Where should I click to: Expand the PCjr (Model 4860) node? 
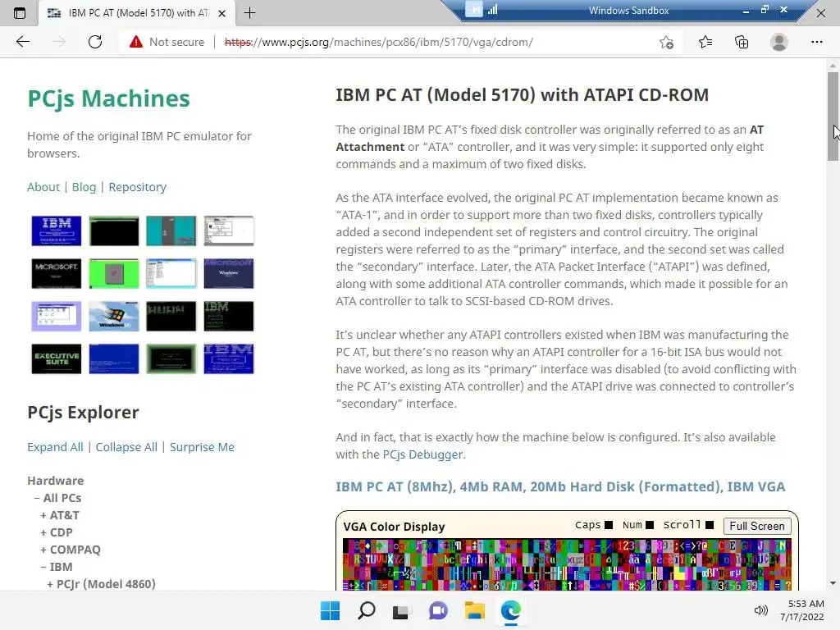[101, 583]
